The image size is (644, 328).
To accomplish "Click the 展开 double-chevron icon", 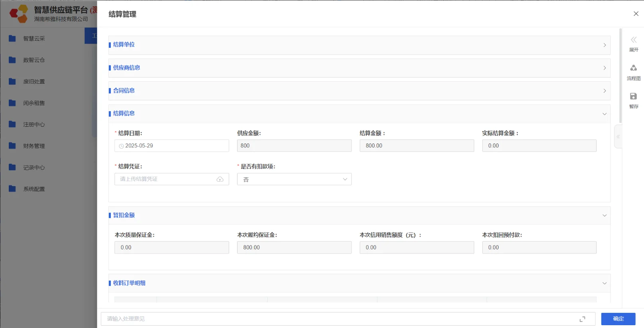I will pyautogui.click(x=634, y=40).
